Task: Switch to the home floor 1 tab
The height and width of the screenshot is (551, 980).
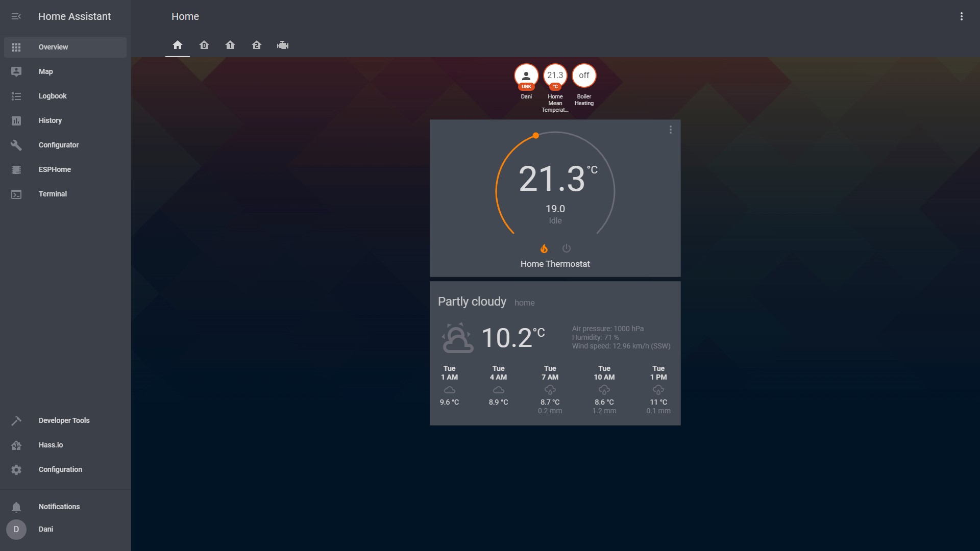Action: [x=230, y=45]
